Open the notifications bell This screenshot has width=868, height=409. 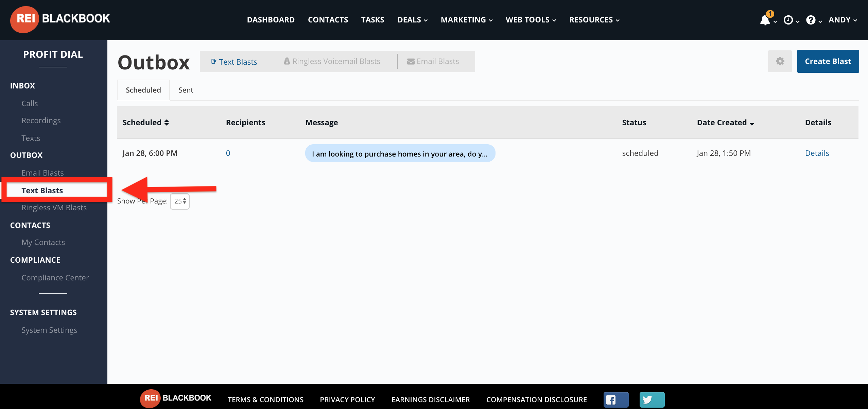pos(765,20)
